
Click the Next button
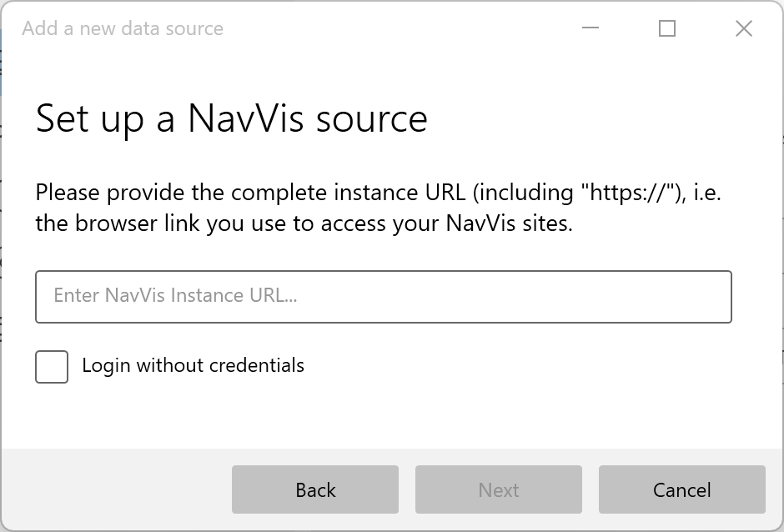(499, 489)
